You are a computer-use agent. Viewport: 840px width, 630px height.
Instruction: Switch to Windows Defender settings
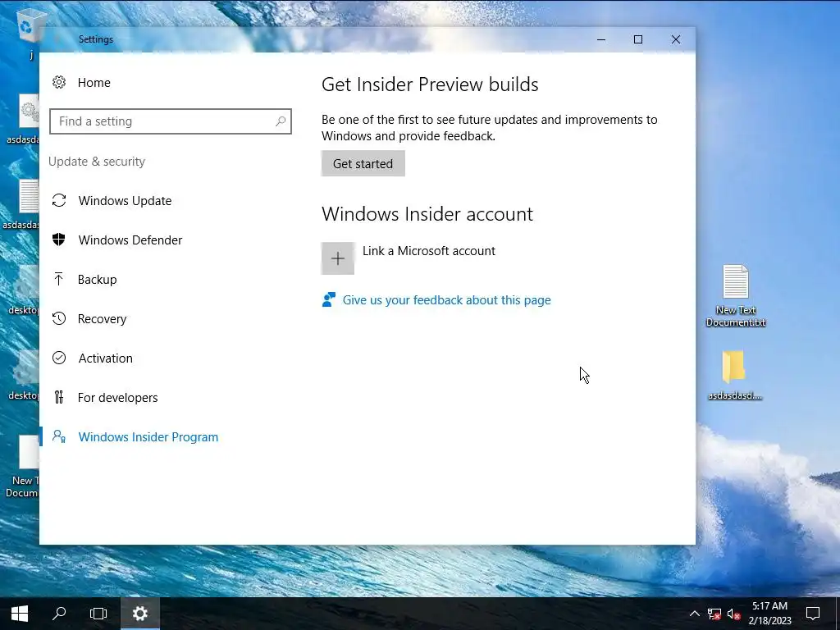click(130, 240)
